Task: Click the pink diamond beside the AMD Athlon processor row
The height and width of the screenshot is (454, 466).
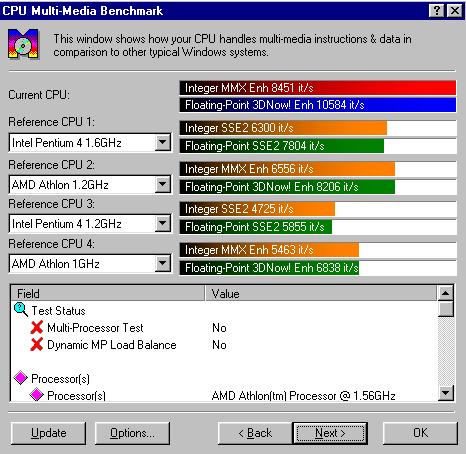Action: click(37, 394)
